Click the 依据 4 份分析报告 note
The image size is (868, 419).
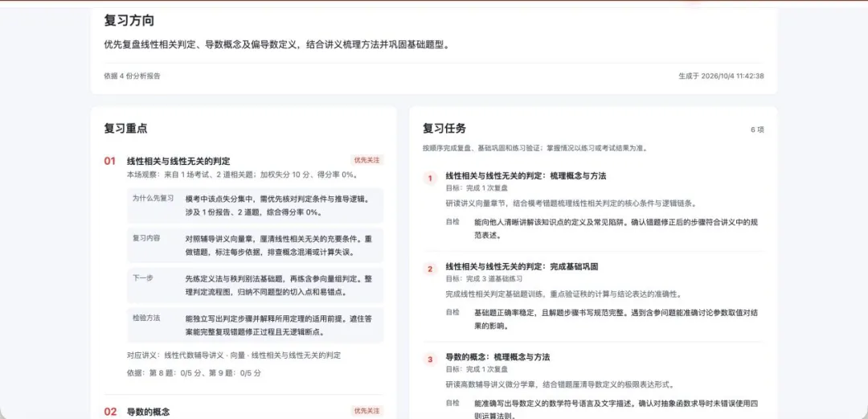(x=133, y=76)
